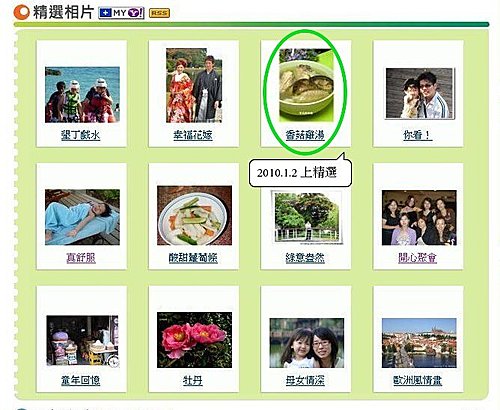Open the mushroom chicken soup photo thumbnail
This screenshot has height=410, width=500.
click(306, 85)
